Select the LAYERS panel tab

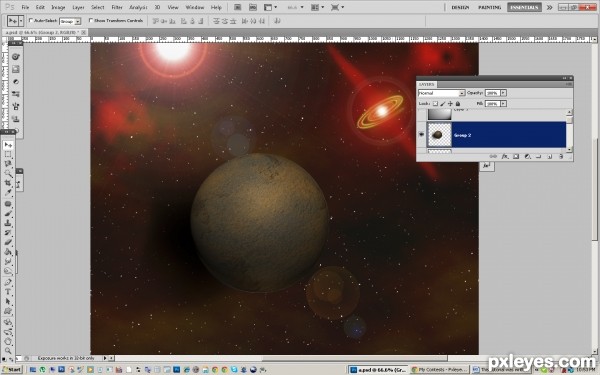point(426,84)
